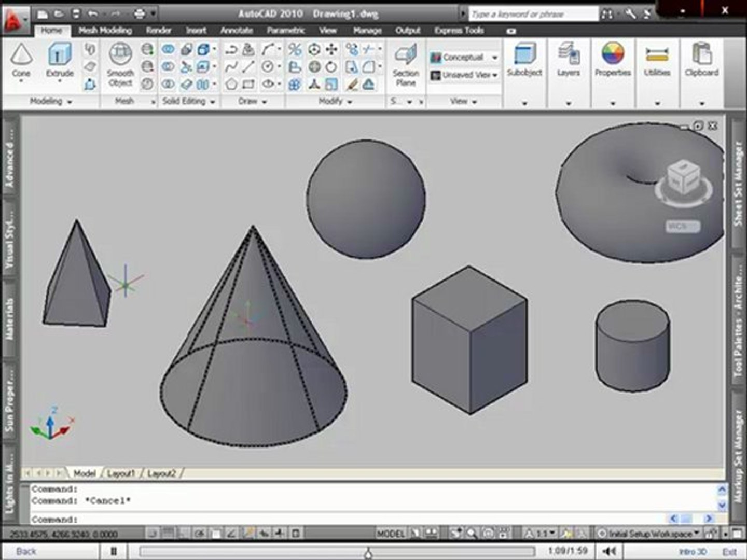This screenshot has height=560, width=747.
Task: Click the keyword search input field
Action: (532, 15)
